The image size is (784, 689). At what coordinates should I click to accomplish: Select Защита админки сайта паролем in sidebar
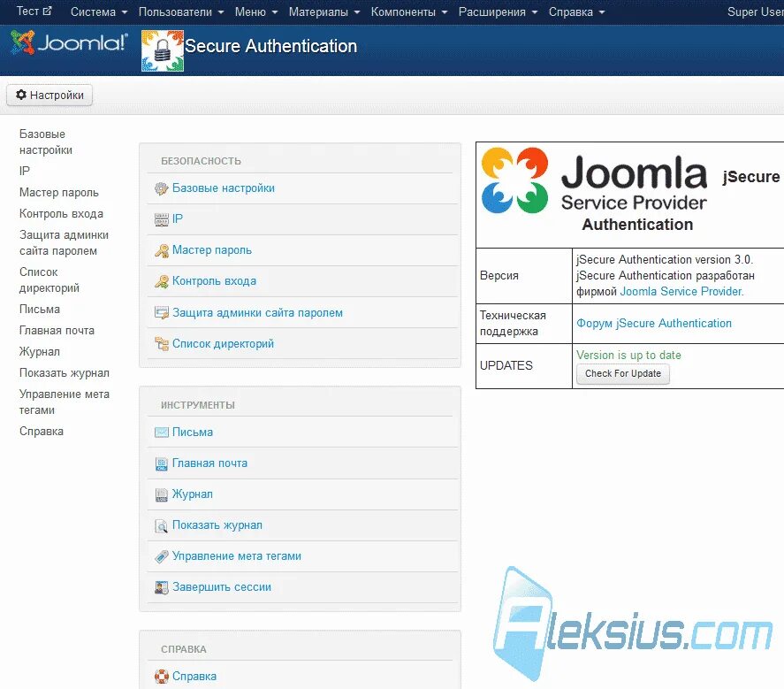pyautogui.click(x=64, y=243)
